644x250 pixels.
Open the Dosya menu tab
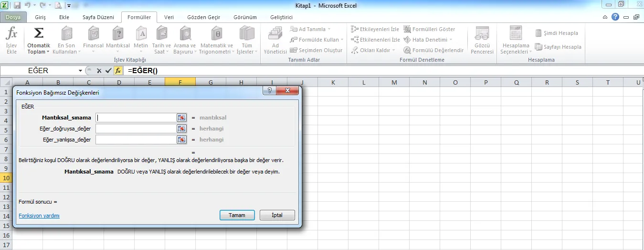[x=13, y=17]
